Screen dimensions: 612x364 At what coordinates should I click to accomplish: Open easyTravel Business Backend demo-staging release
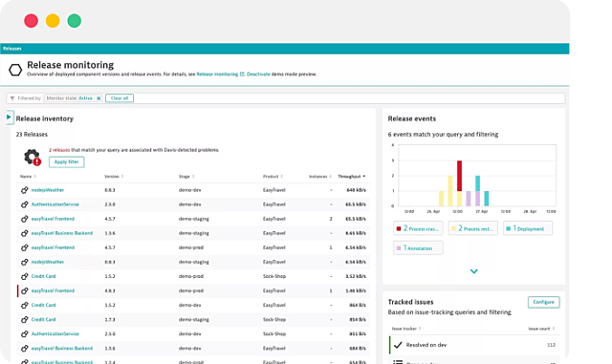[x=62, y=233]
